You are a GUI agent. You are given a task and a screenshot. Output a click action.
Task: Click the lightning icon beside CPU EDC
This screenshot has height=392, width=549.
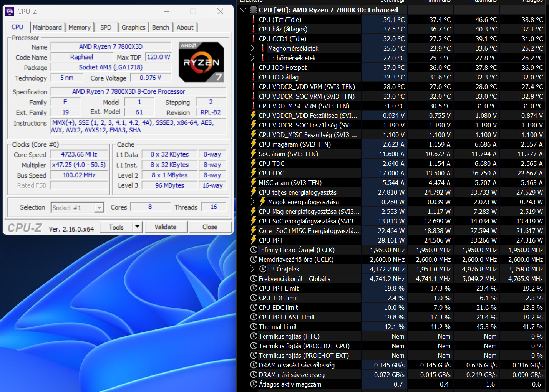point(254,173)
